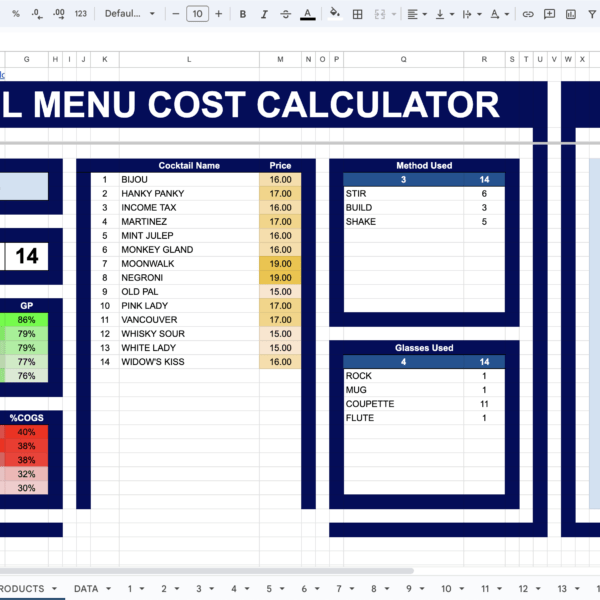
Task: Click the font size field showing 10
Action: [197, 14]
